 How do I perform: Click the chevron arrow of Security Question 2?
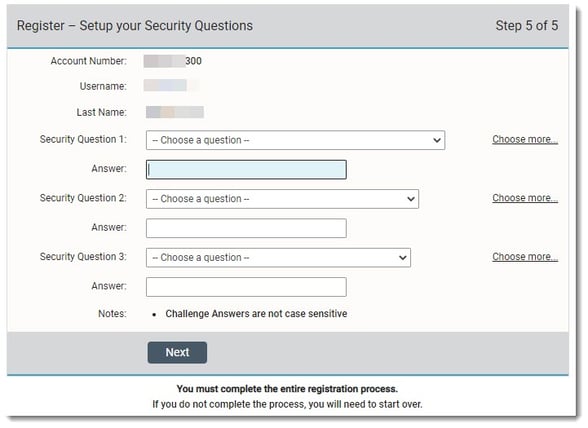[x=411, y=199]
